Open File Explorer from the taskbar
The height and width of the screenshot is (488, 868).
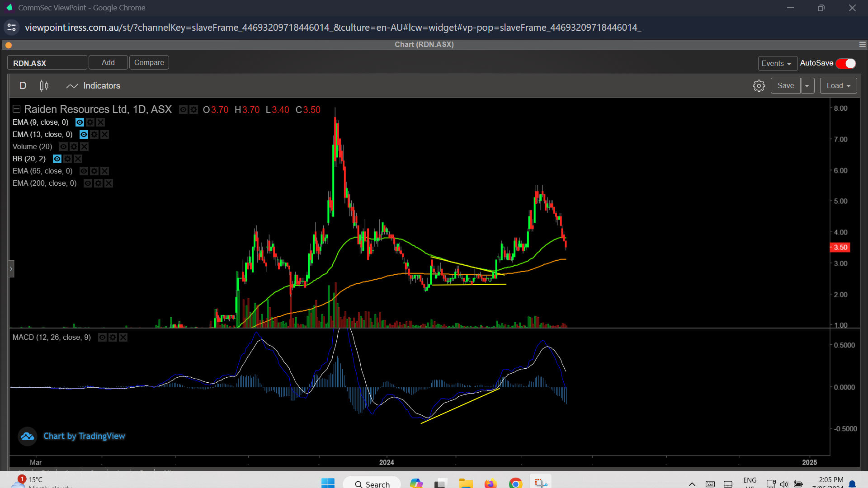(x=466, y=483)
